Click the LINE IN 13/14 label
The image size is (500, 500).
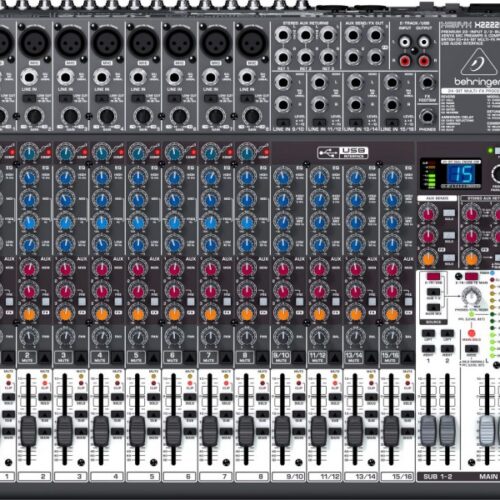pyautogui.click(x=361, y=129)
